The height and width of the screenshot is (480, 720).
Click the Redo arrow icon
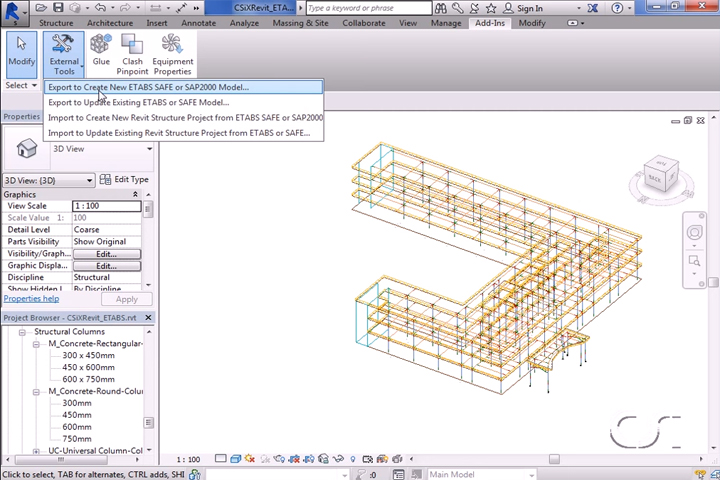coord(124,8)
